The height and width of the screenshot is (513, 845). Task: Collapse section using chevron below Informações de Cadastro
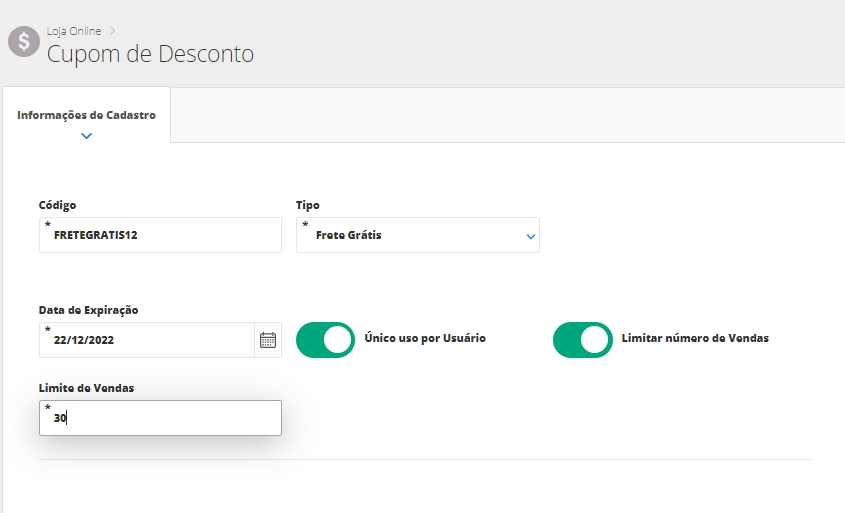tap(86, 136)
